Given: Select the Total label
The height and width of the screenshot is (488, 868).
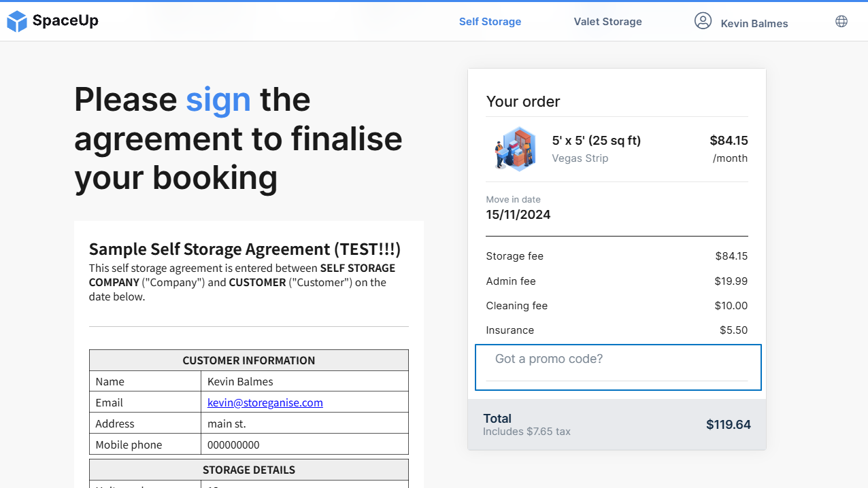Looking at the screenshot, I should point(497,419).
